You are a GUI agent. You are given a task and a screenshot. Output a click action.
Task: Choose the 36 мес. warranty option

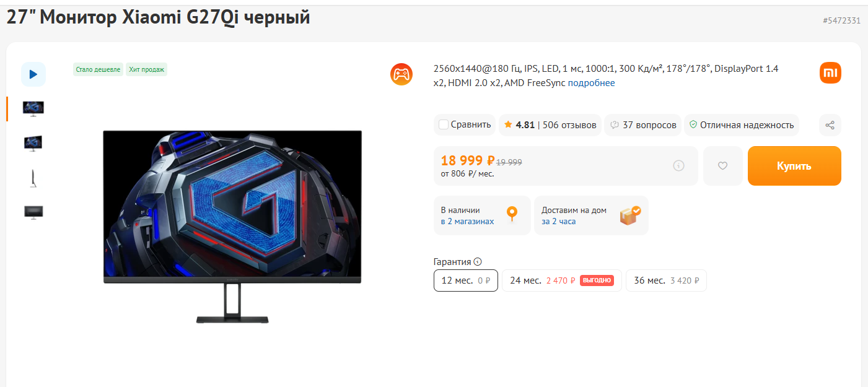click(x=666, y=280)
